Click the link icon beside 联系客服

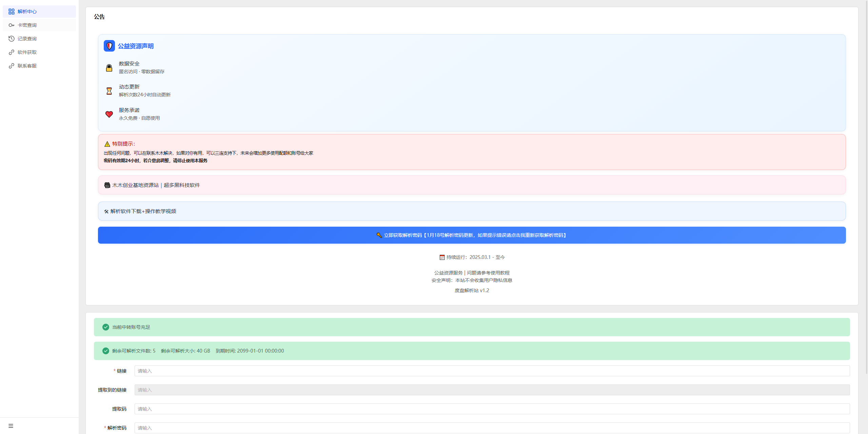11,66
